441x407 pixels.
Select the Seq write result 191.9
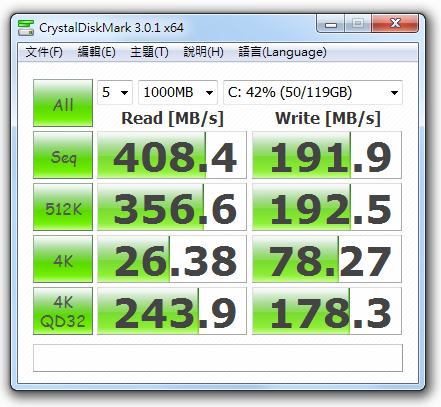point(327,155)
